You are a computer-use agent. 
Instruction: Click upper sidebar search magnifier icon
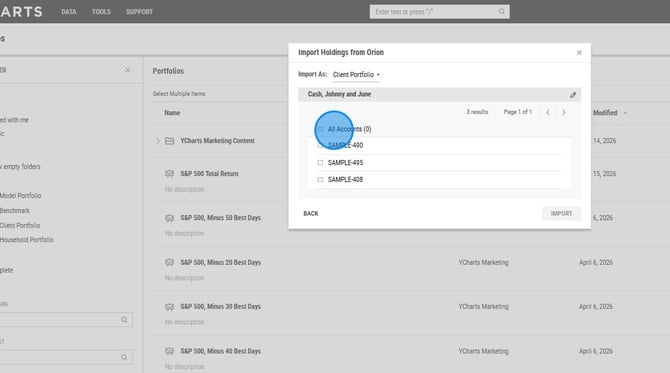[x=124, y=320]
